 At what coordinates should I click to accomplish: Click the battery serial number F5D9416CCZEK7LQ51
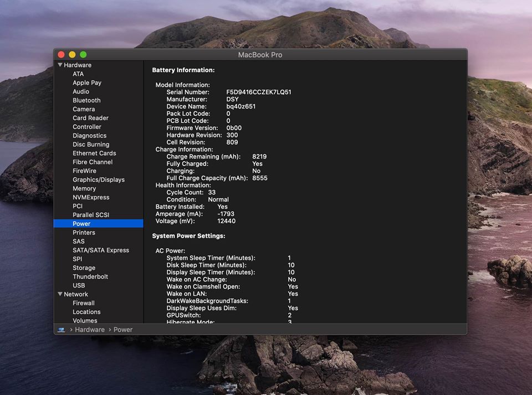(x=259, y=92)
